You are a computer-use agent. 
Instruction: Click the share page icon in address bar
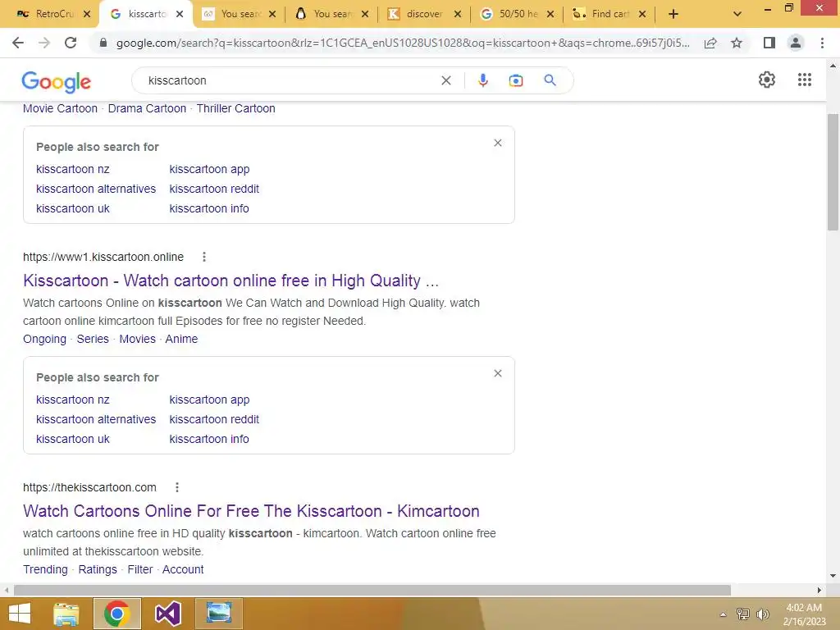(710, 43)
